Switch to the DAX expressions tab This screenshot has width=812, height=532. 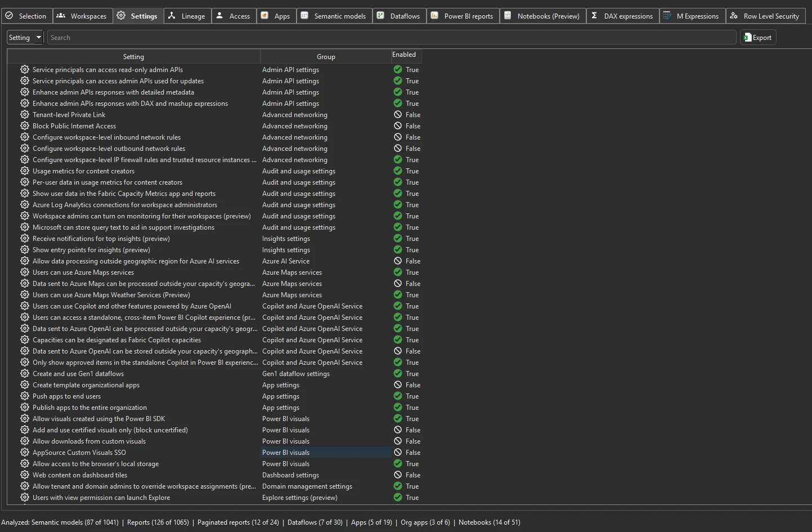coord(622,16)
